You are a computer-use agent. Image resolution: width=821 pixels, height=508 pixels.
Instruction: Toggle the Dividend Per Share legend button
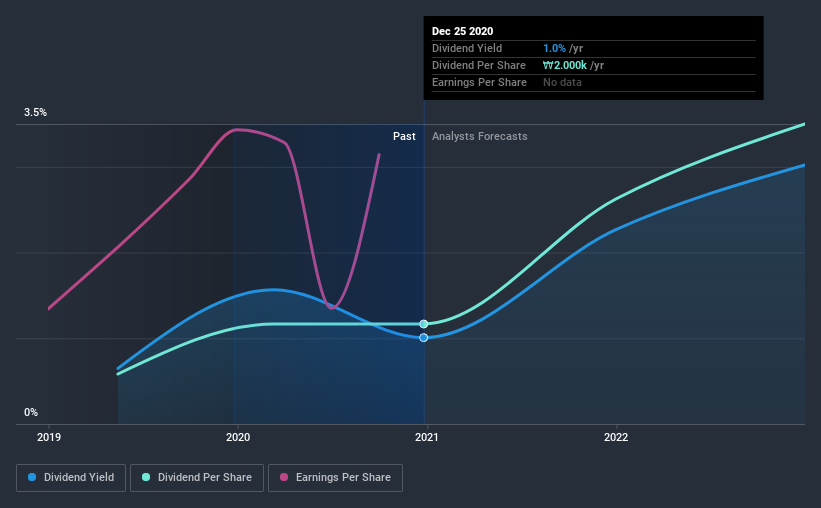pyautogui.click(x=197, y=478)
